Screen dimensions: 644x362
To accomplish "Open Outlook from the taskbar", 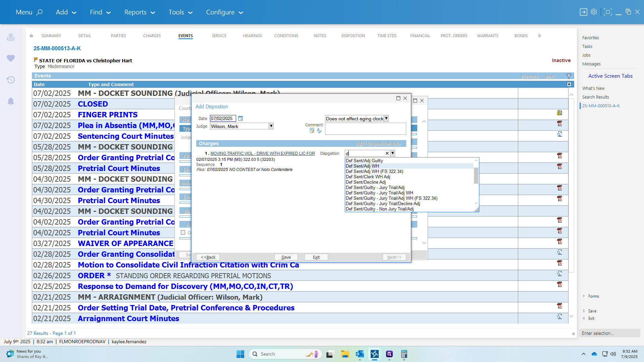I will click(x=360, y=354).
